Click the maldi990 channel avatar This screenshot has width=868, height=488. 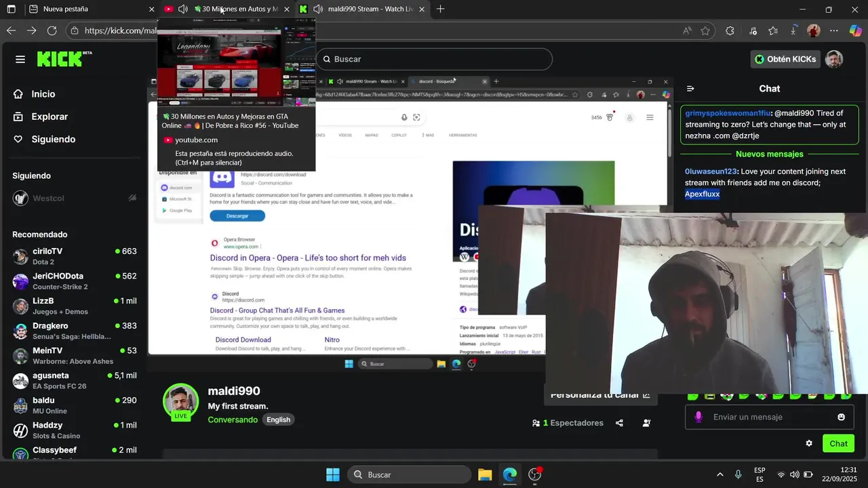(x=180, y=401)
